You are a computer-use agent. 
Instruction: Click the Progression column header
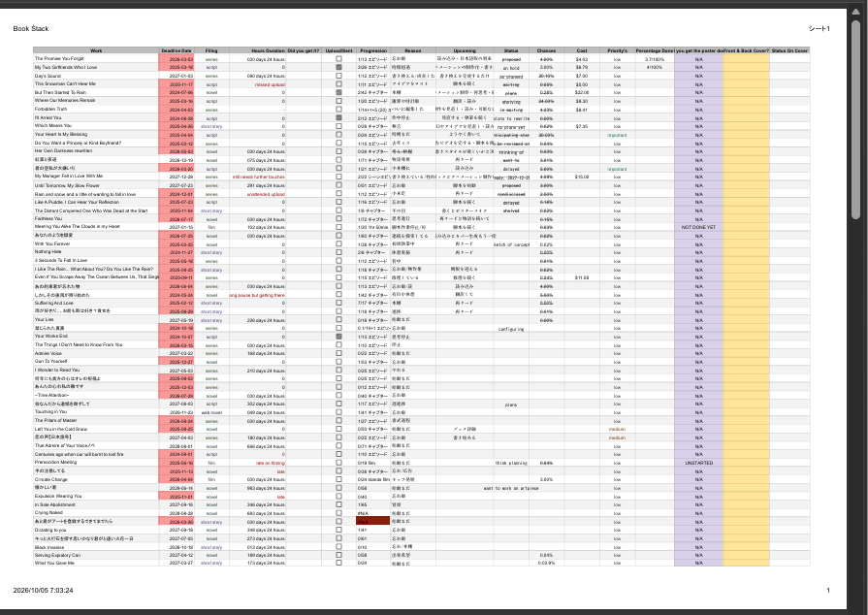click(x=373, y=50)
